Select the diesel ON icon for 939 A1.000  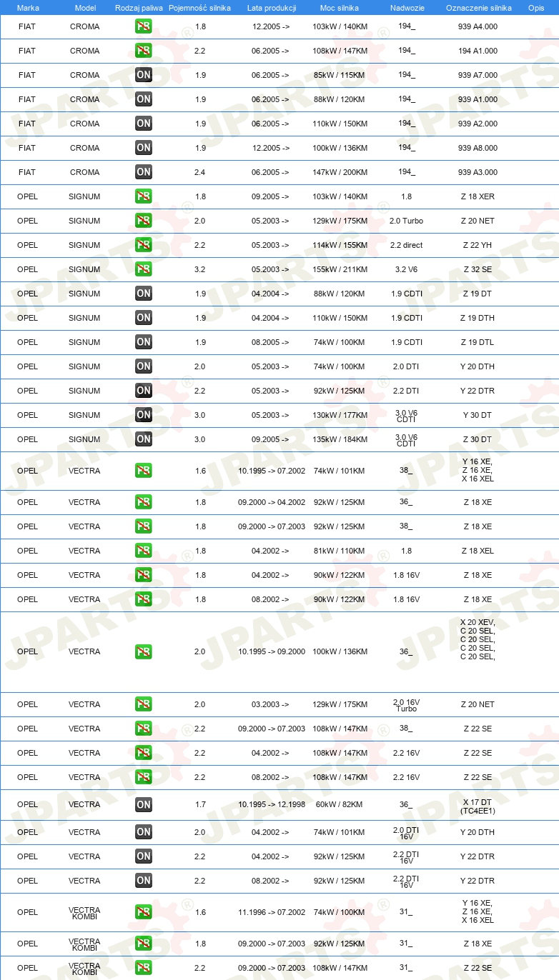click(144, 99)
